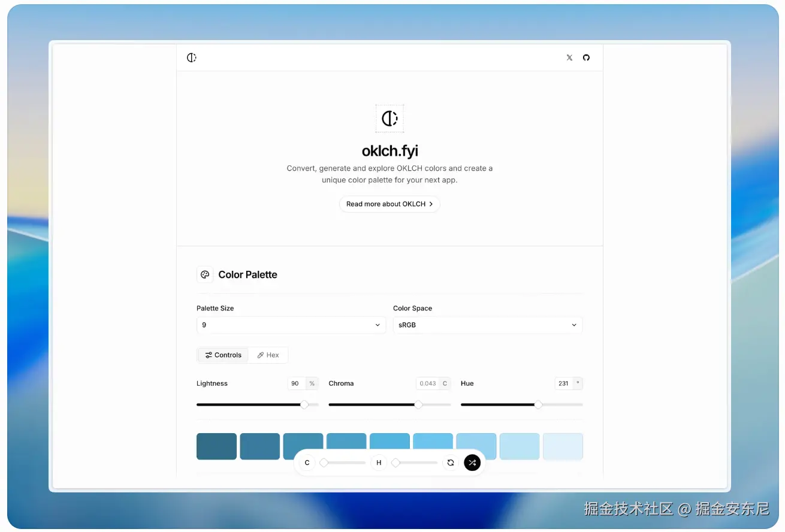Click the Lightness label
The height and width of the screenshot is (532, 785).
(212, 383)
